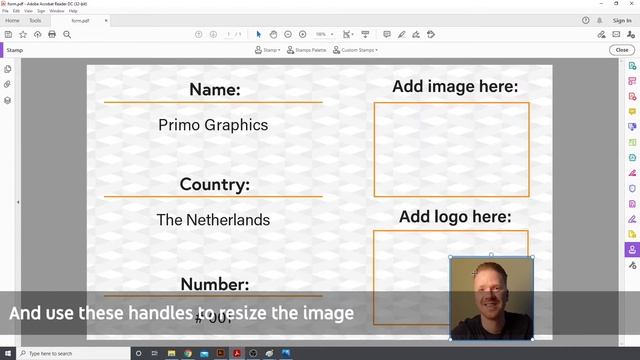This screenshot has height=360, width=640.
Task: Select the highlight pen tool
Action: (x=401, y=35)
